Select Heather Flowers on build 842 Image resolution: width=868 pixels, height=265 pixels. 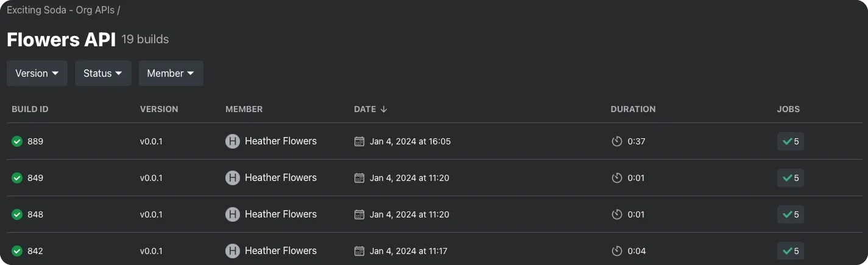tap(280, 251)
